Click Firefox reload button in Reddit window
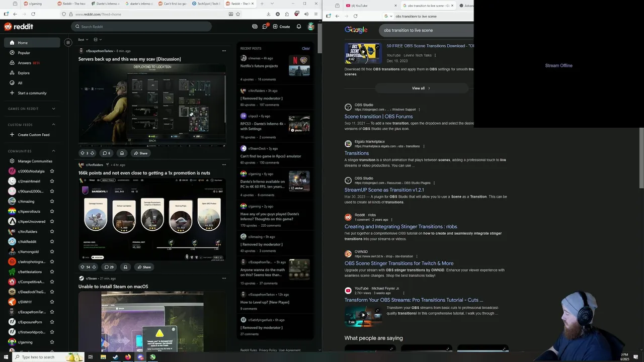 33,14
